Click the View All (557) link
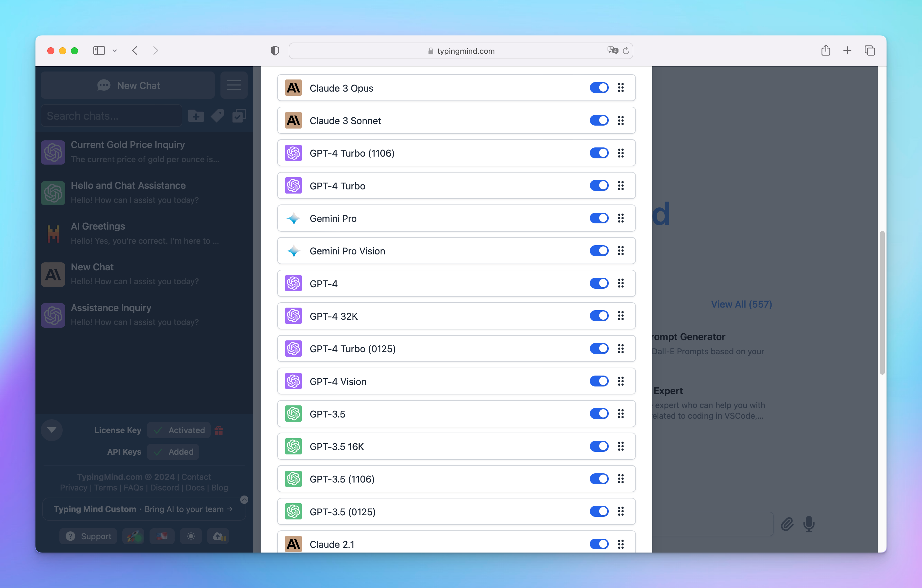 pos(741,304)
